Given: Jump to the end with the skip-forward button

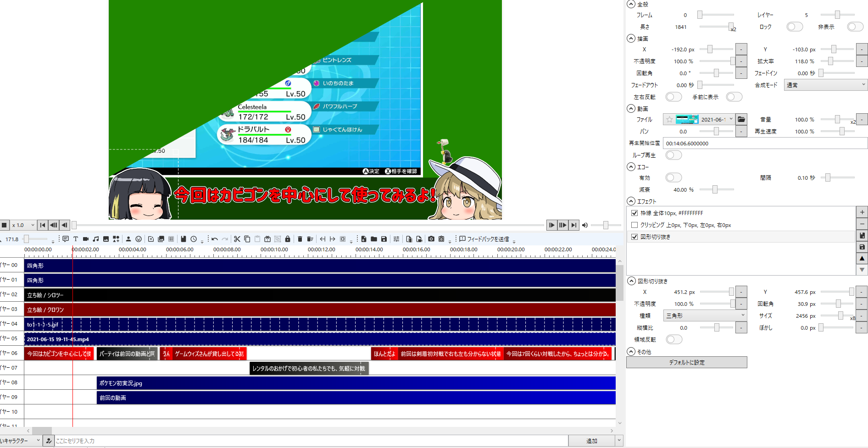Looking at the screenshot, I should click(574, 225).
